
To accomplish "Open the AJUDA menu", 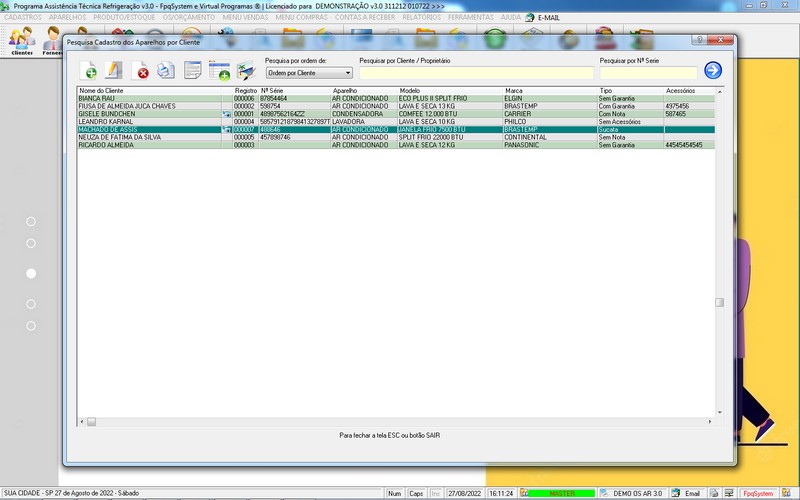I will pos(510,17).
